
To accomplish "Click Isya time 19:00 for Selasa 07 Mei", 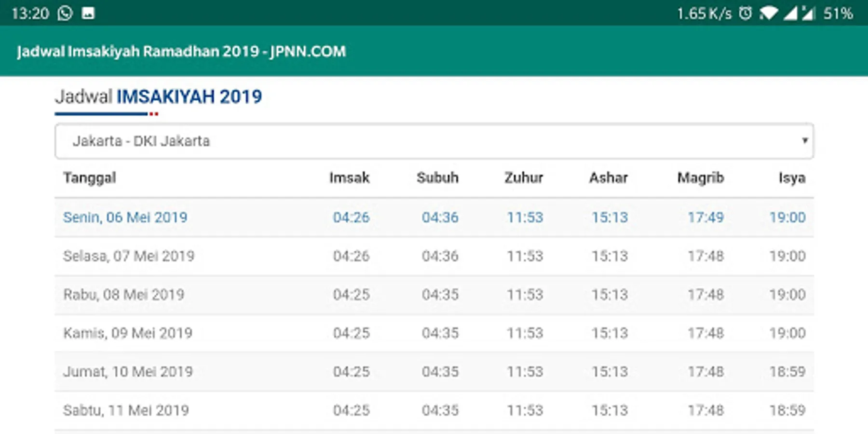I will coord(787,256).
